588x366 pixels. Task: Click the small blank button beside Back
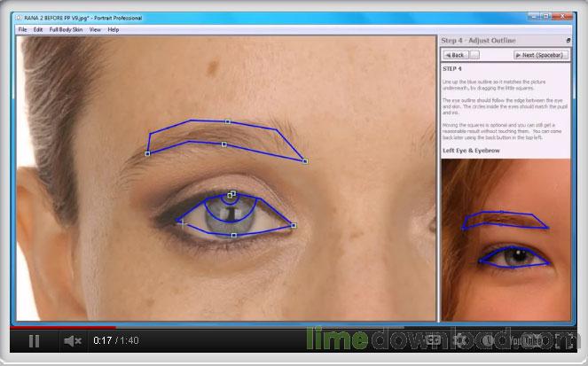(x=474, y=55)
